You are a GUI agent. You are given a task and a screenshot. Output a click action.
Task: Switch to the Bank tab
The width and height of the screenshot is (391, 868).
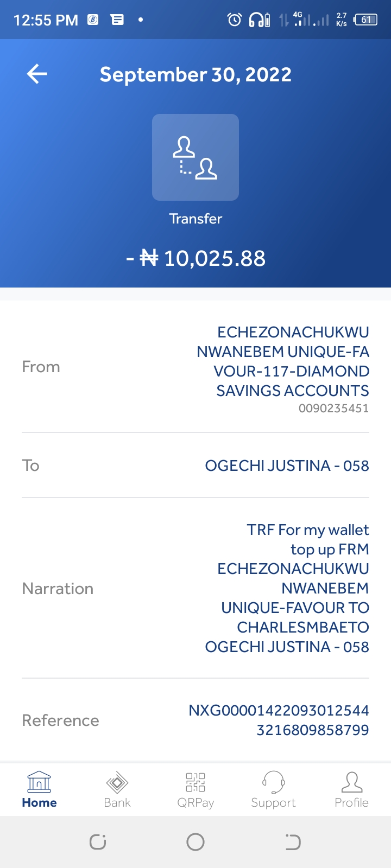tap(117, 790)
